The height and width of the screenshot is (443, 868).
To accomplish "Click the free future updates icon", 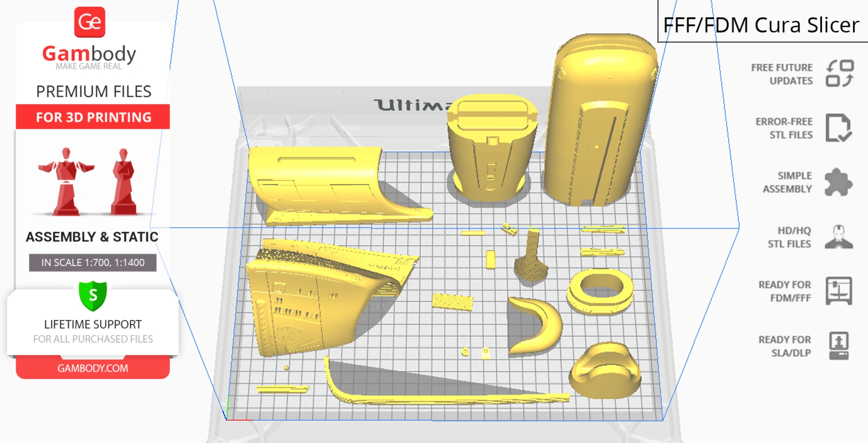I will click(839, 74).
